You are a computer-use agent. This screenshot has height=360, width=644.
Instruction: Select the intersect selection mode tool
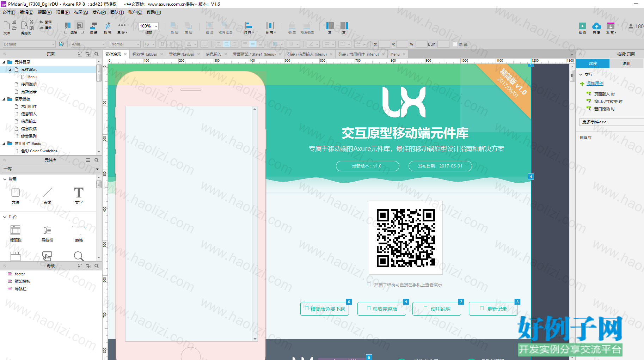67,25
